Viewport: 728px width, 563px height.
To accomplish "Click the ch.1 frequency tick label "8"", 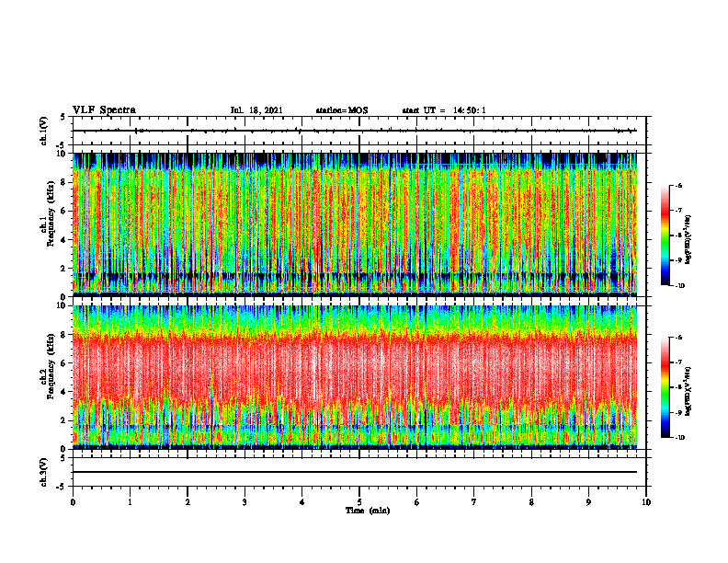I will (x=64, y=182).
